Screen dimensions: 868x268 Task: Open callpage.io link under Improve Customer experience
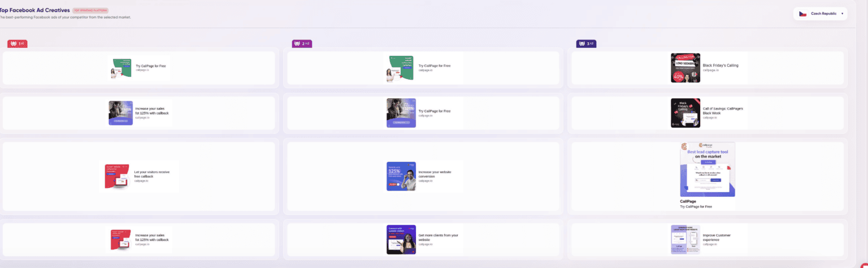pyautogui.click(x=710, y=244)
